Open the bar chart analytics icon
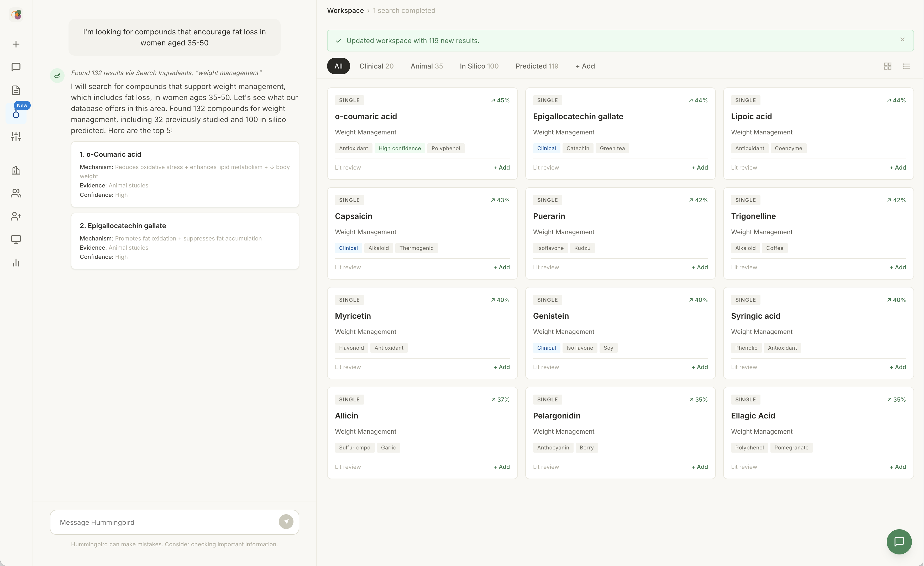Screen dimensions: 924x566 click(x=16, y=263)
